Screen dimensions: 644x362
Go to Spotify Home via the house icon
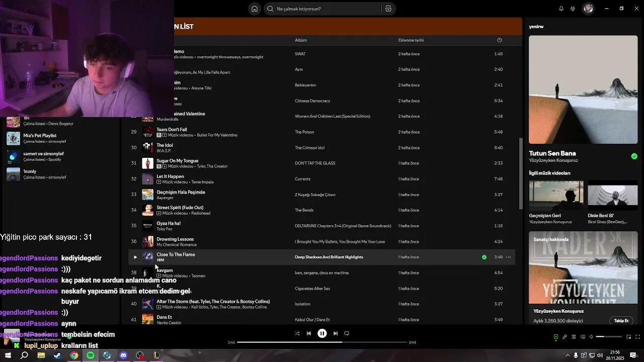click(x=255, y=9)
